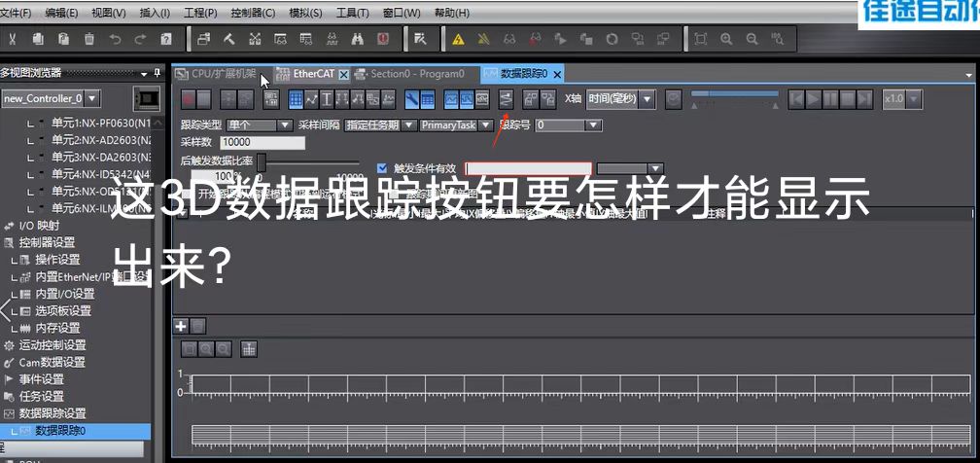This screenshot has height=463, width=980.
Task: Open the 工具(T) menu
Action: (x=352, y=13)
